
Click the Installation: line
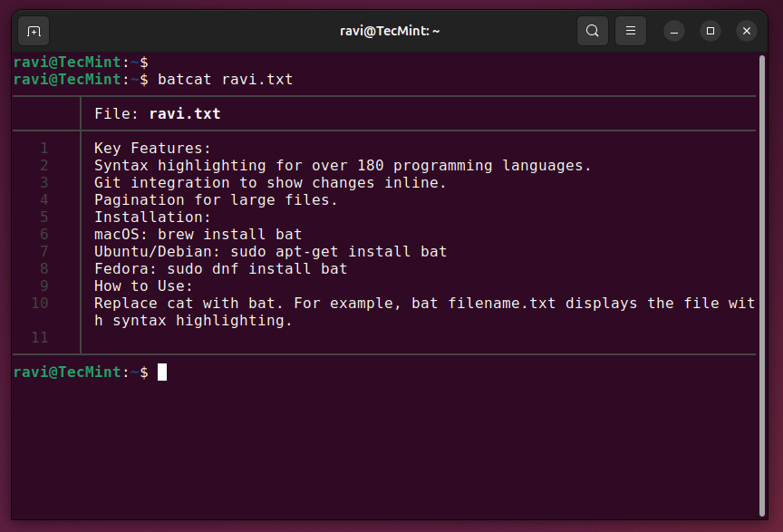tap(153, 218)
